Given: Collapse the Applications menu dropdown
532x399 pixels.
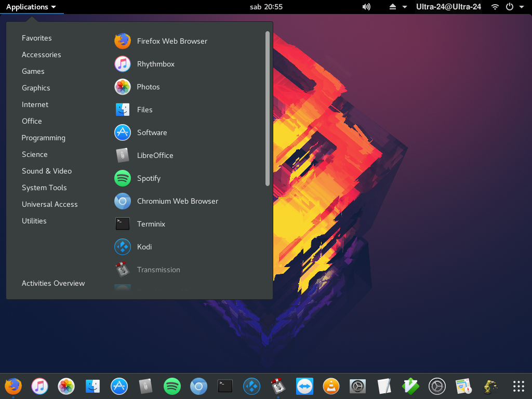Looking at the screenshot, I should click(31, 7).
